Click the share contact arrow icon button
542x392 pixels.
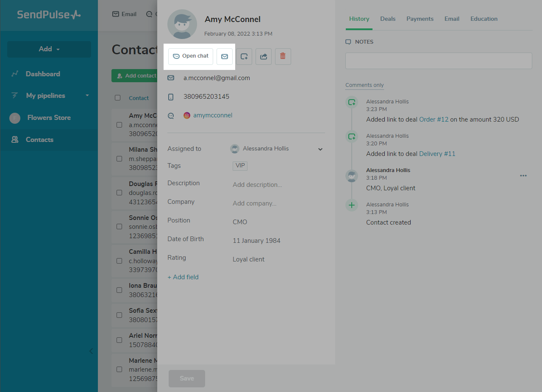(264, 56)
